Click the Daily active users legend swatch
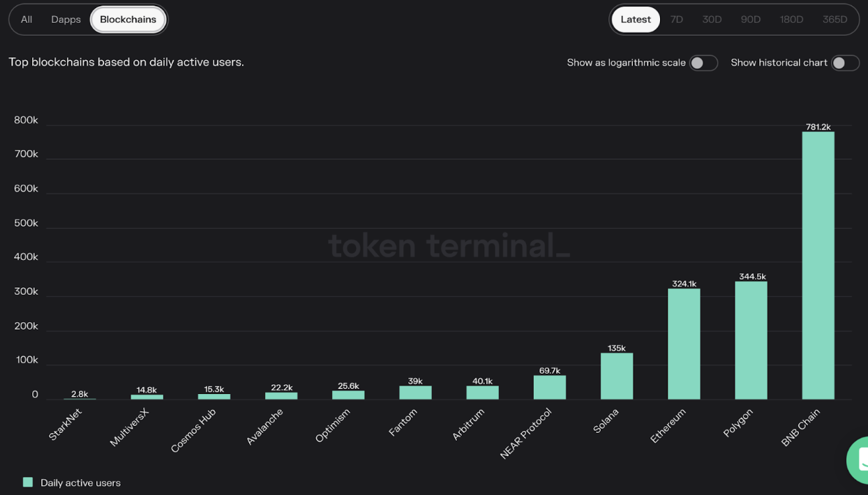The height and width of the screenshot is (495, 868). [x=28, y=482]
